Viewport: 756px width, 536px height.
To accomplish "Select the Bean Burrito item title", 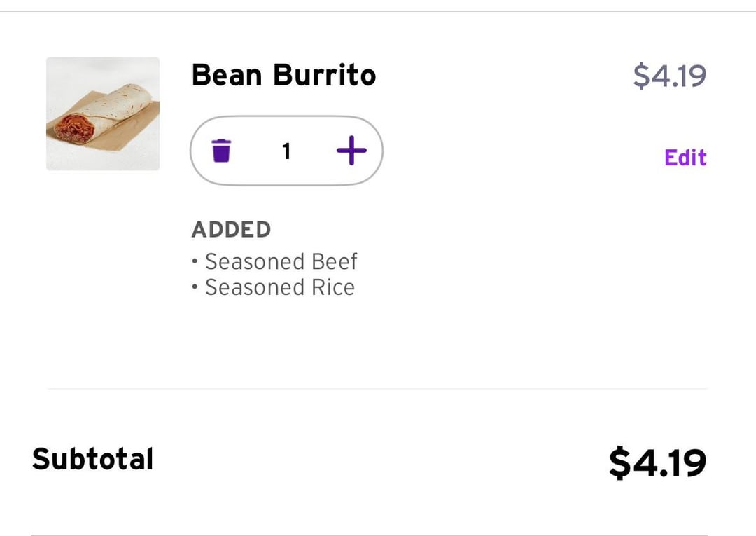I will (283, 76).
